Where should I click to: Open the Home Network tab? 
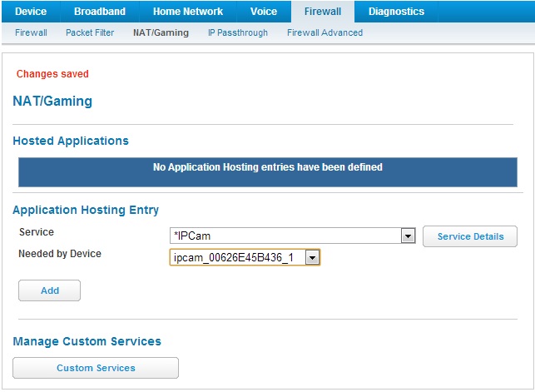[x=188, y=12]
